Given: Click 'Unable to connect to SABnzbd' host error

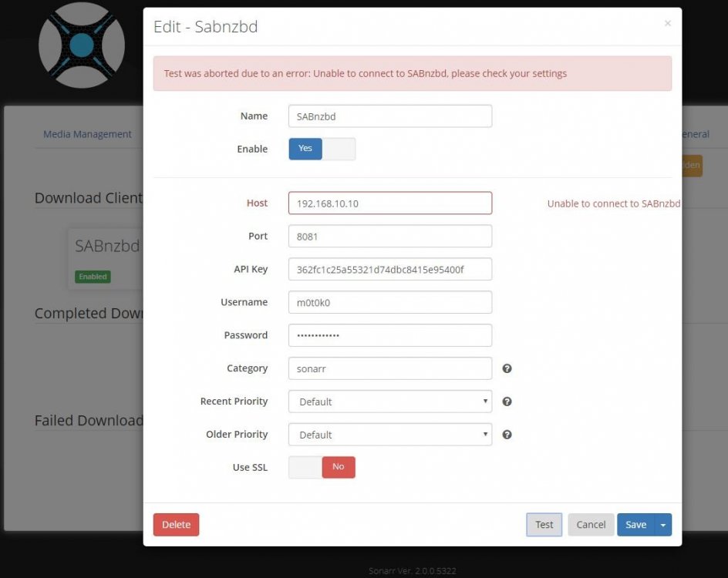Looking at the screenshot, I should pyautogui.click(x=613, y=203).
